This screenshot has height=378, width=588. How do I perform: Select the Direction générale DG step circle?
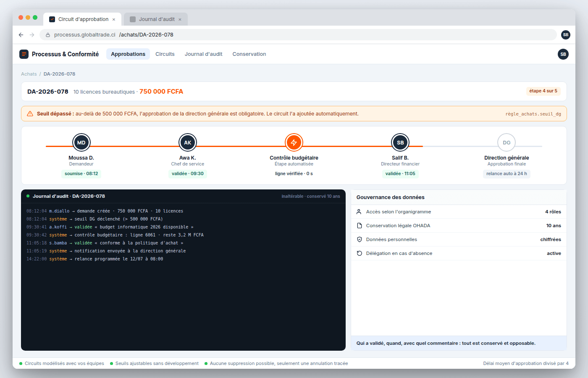pos(507,142)
